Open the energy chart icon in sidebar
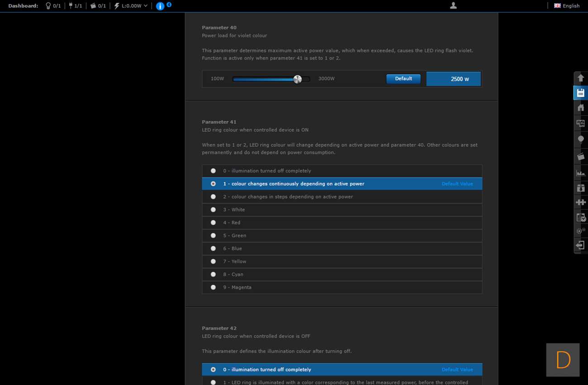The image size is (588, 385). (x=581, y=173)
